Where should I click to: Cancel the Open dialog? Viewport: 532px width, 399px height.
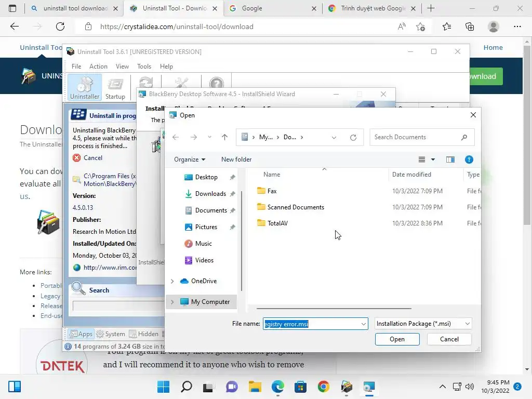tap(449, 339)
